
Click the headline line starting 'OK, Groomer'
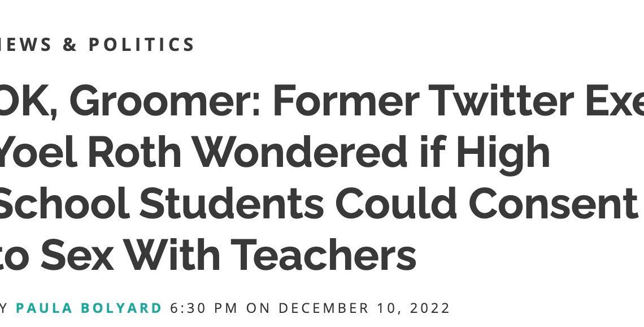pyautogui.click(x=322, y=100)
